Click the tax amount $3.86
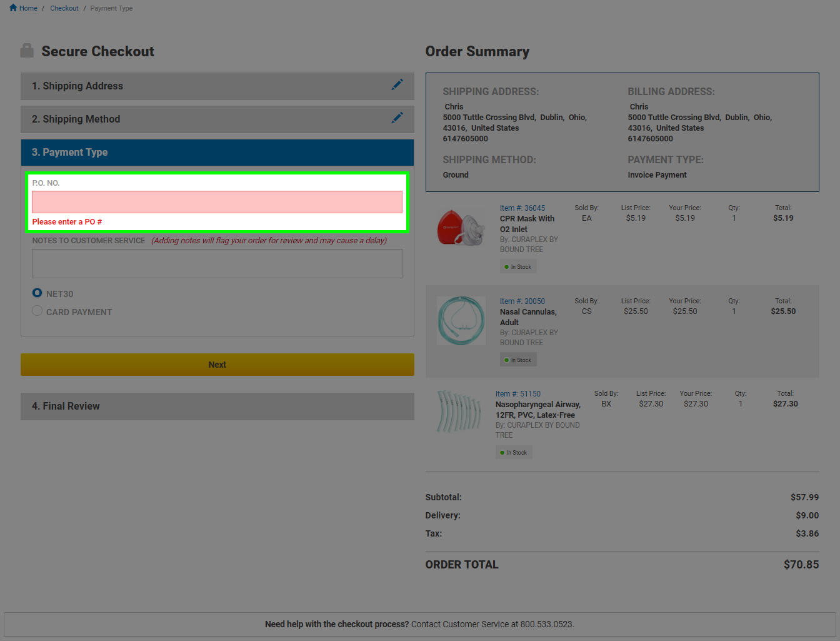Screen dimensions: 840x641 point(807,533)
